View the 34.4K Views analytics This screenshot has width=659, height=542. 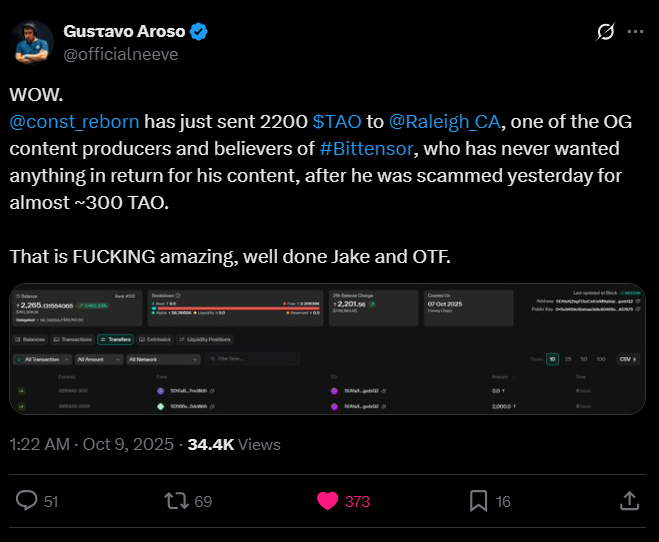click(234, 444)
